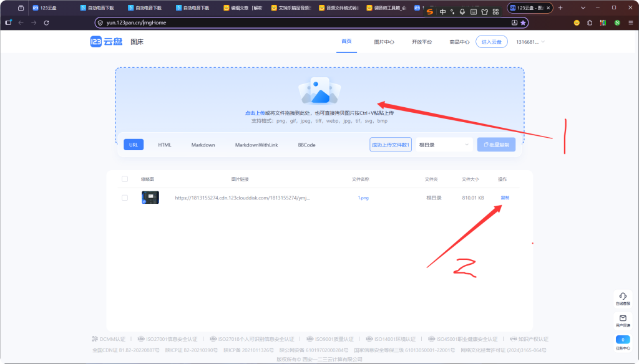Click the 根目录 folder cell in the 1.png row

[x=434, y=198]
